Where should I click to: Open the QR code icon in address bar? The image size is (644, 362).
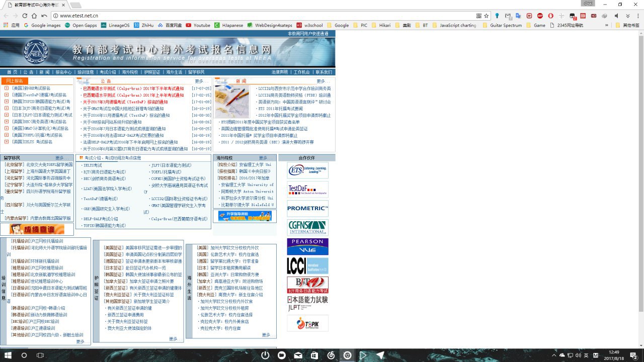pos(478,16)
